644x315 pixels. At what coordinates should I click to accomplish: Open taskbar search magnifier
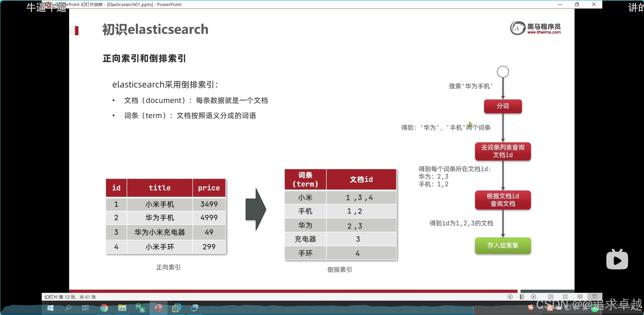click(x=68, y=308)
